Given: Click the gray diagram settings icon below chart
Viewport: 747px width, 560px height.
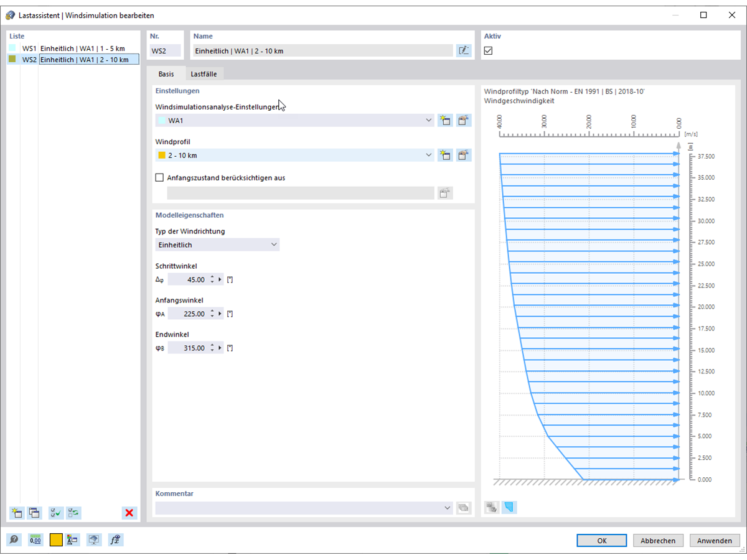Looking at the screenshot, I should [x=492, y=508].
